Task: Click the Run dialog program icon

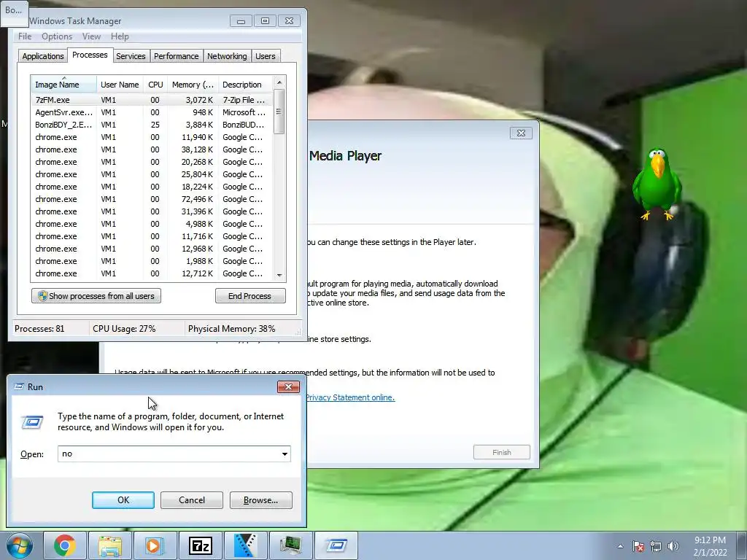Action: pos(32,422)
